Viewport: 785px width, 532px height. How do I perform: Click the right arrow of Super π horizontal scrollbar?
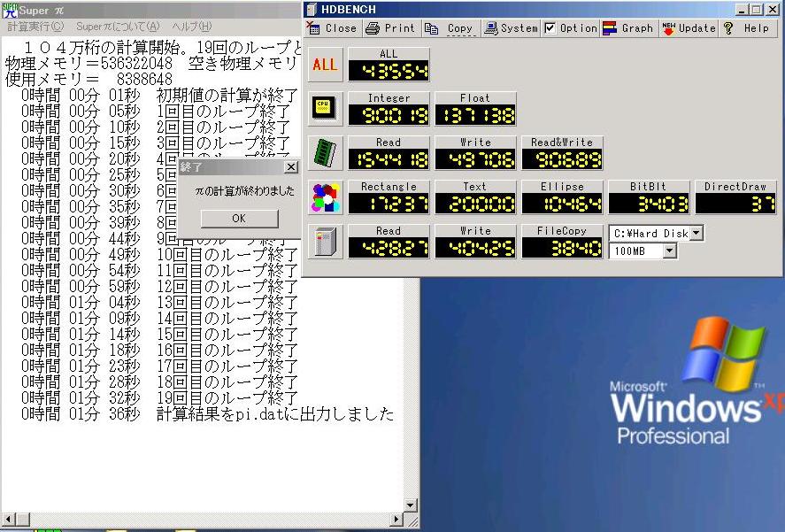pyautogui.click(x=396, y=519)
